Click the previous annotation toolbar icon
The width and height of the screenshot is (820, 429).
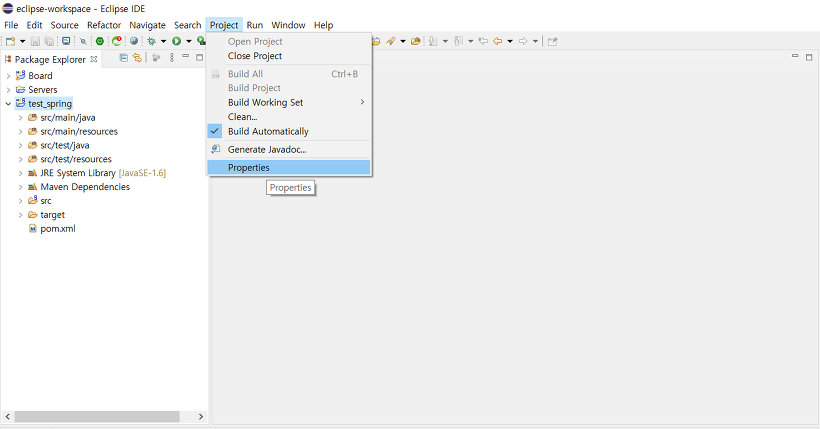point(459,41)
